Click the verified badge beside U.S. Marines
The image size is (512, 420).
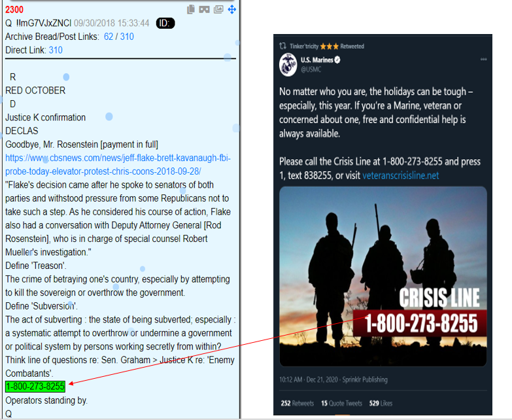pos(337,60)
